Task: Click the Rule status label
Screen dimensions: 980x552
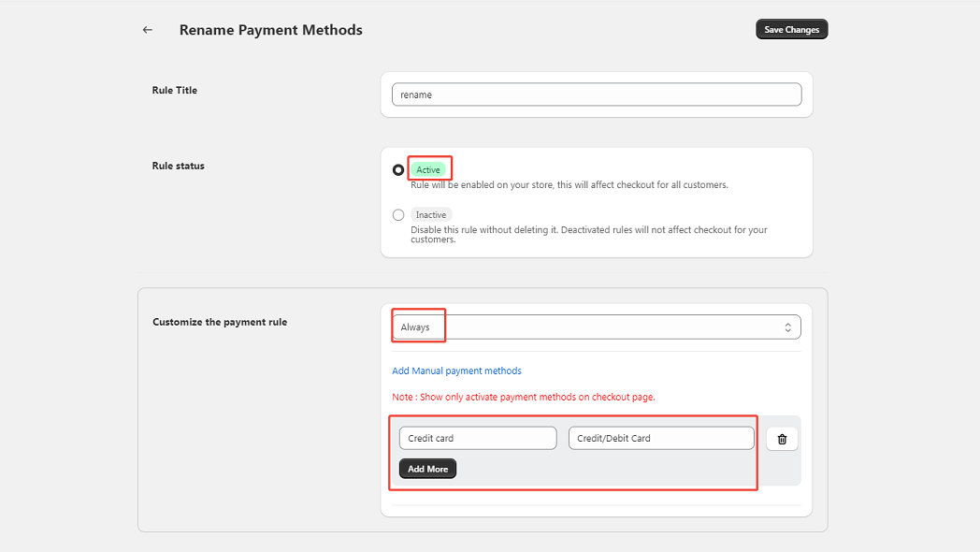Action: 178,167
